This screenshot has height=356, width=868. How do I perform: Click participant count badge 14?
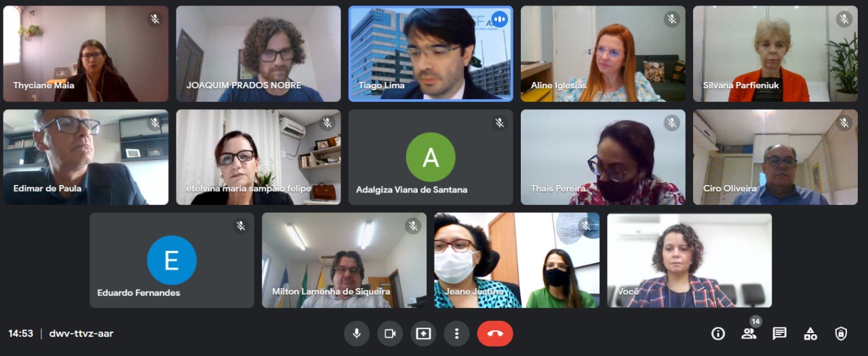point(755,321)
